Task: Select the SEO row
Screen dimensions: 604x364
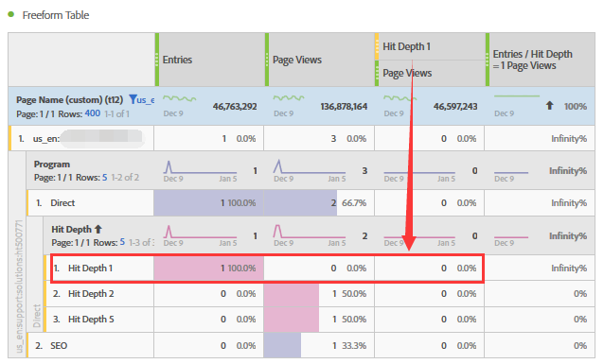Action: (x=311, y=345)
